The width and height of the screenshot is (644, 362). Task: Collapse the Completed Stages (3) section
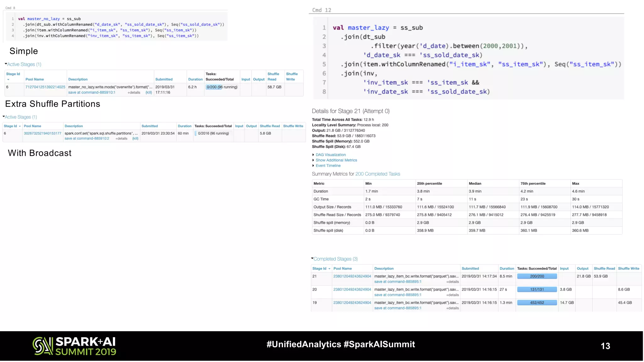pyautogui.click(x=335, y=259)
